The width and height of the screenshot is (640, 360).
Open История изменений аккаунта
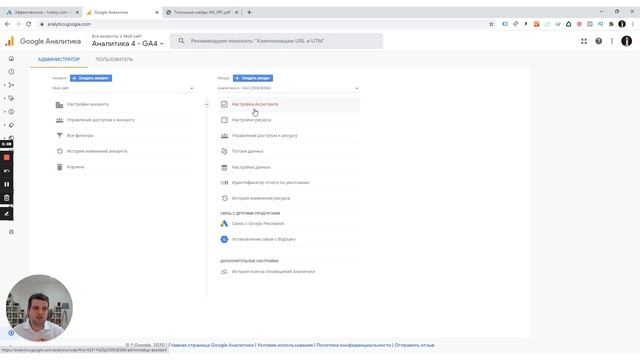[x=97, y=151]
